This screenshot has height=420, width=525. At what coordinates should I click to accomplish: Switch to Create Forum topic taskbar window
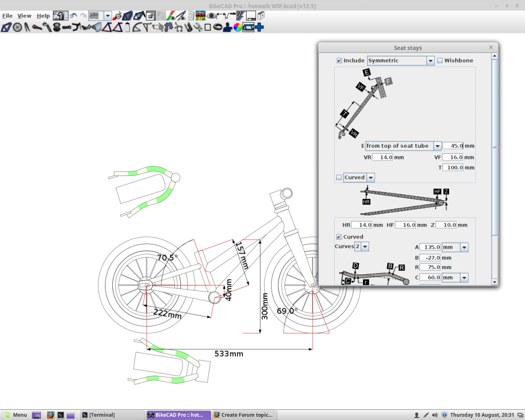(244, 415)
